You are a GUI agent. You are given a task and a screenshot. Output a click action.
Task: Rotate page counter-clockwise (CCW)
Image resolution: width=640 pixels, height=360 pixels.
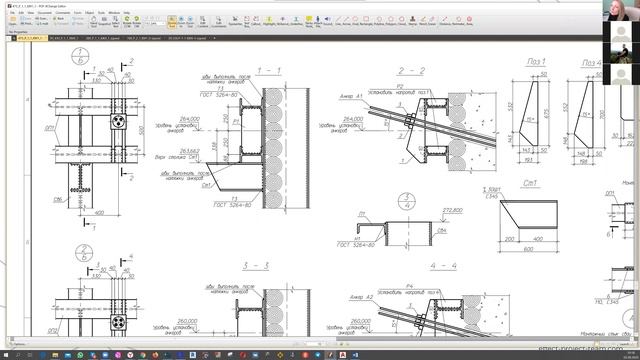pyautogui.click(x=127, y=21)
